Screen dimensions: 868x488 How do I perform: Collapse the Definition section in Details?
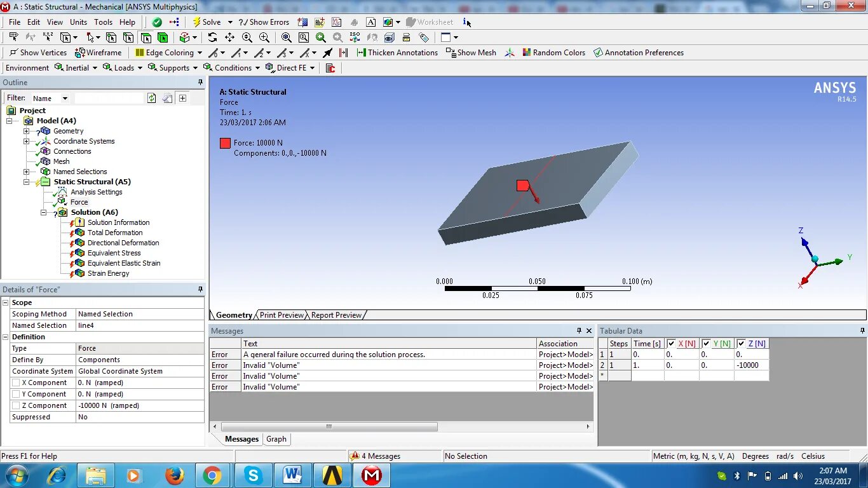click(x=6, y=337)
